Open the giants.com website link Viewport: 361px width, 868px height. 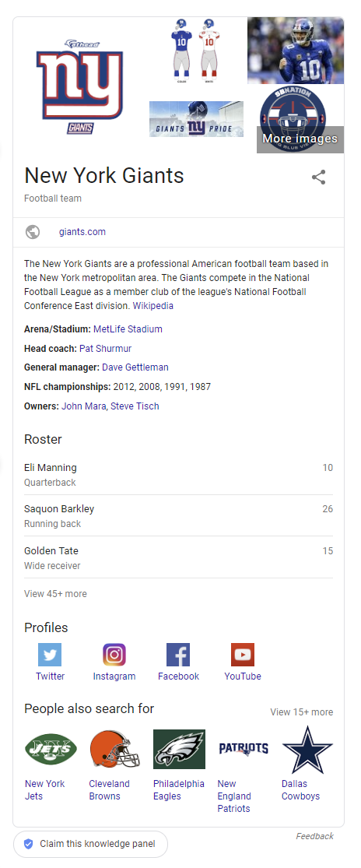(82, 232)
